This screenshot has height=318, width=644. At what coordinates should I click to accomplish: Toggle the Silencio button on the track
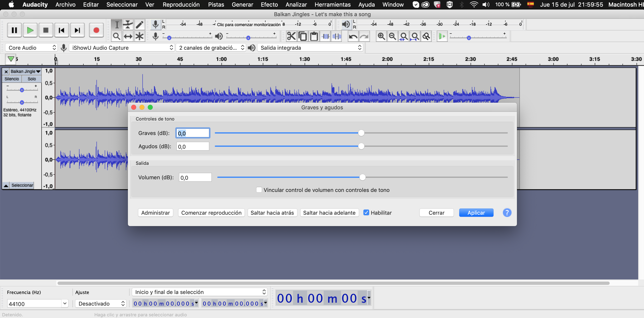pyautogui.click(x=12, y=79)
